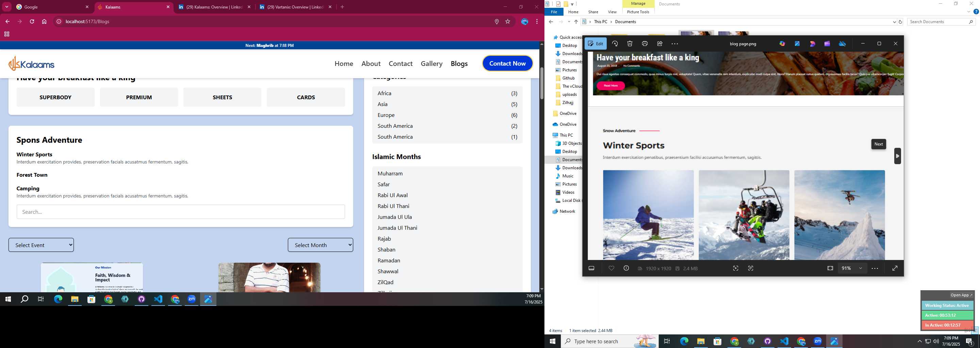Click the SUPERBODY button
980x348 pixels.
[55, 97]
